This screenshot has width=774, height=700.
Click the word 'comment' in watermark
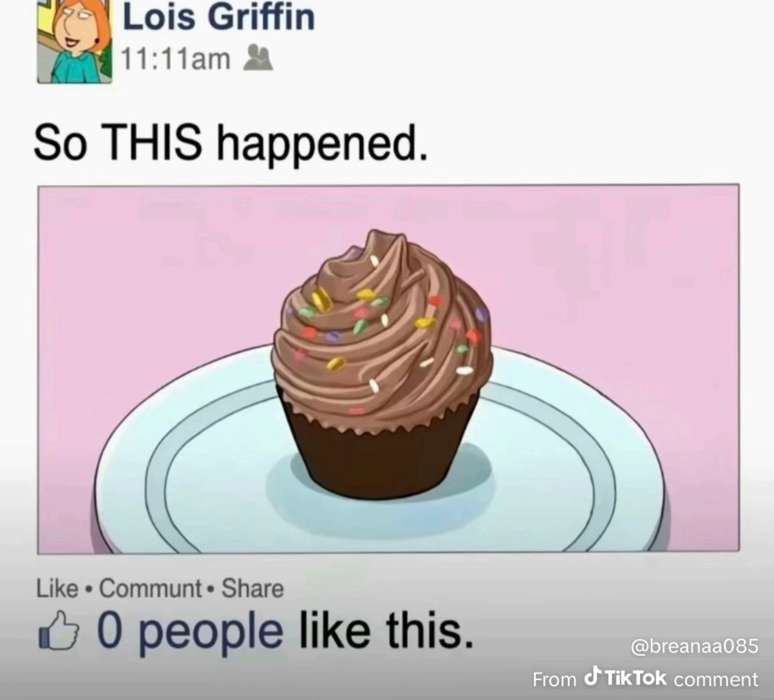tap(716, 679)
